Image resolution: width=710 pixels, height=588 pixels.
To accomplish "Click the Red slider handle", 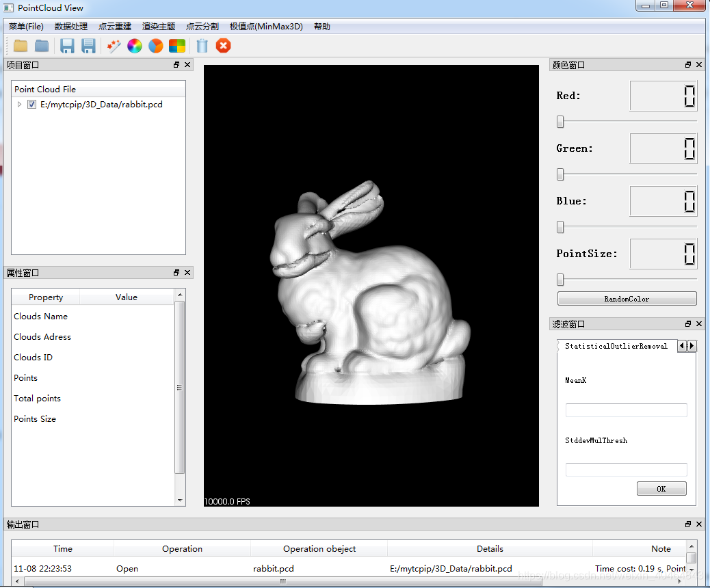I will pos(560,122).
